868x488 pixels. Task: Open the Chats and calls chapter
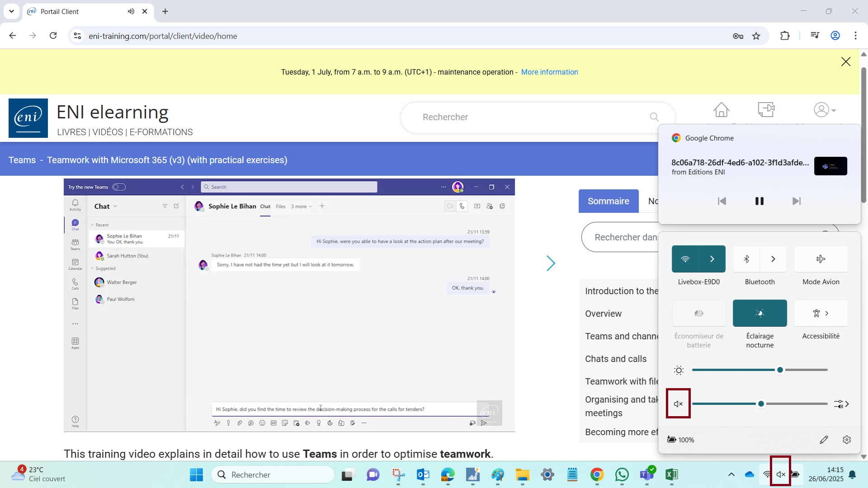[616, 359]
